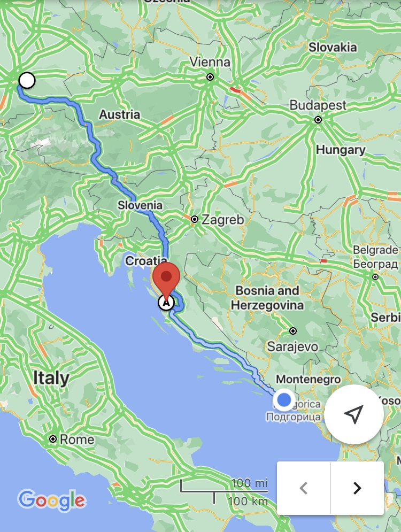Screen dimensions: 401x532
Task: Open the Google logo link
Action: point(52,500)
